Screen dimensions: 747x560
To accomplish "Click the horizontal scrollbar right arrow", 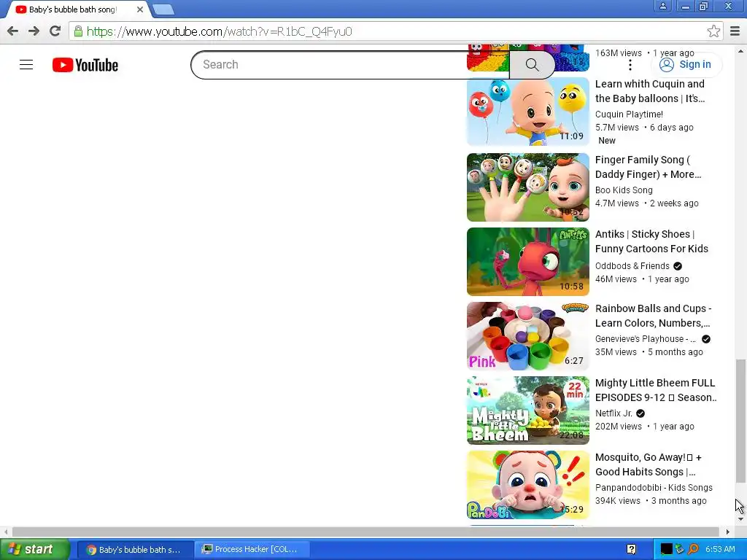I will pyautogui.click(x=727, y=532).
